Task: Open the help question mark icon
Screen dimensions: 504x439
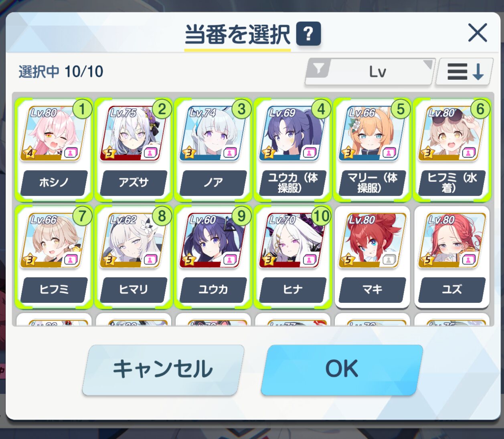Action: pyautogui.click(x=308, y=33)
